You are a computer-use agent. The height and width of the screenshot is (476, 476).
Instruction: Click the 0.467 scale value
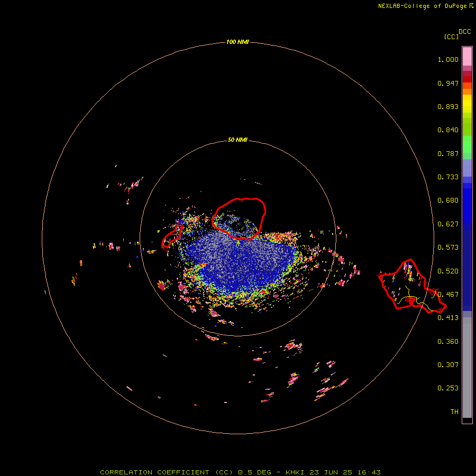pyautogui.click(x=448, y=295)
